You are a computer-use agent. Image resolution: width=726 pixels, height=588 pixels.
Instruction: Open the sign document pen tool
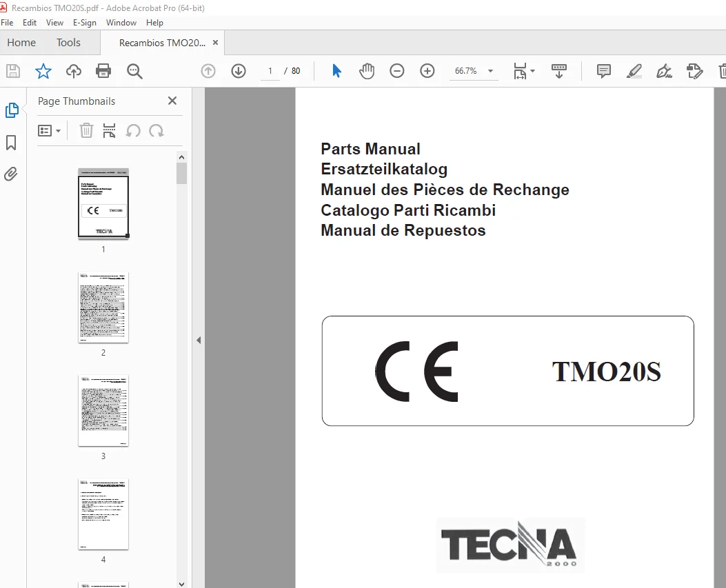click(664, 71)
